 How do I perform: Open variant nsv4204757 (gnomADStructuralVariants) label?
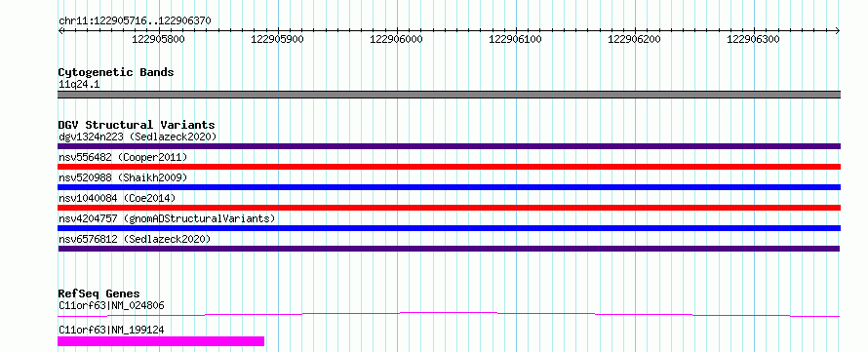pos(167,218)
